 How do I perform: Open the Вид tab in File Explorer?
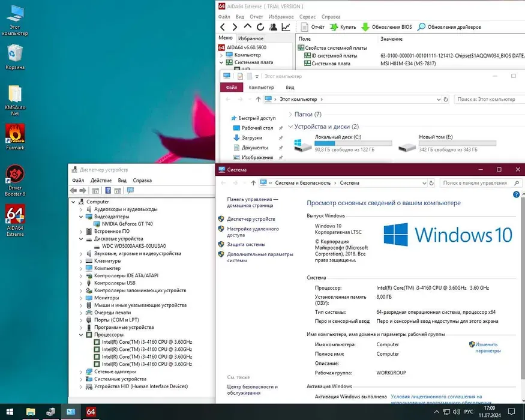pos(290,87)
